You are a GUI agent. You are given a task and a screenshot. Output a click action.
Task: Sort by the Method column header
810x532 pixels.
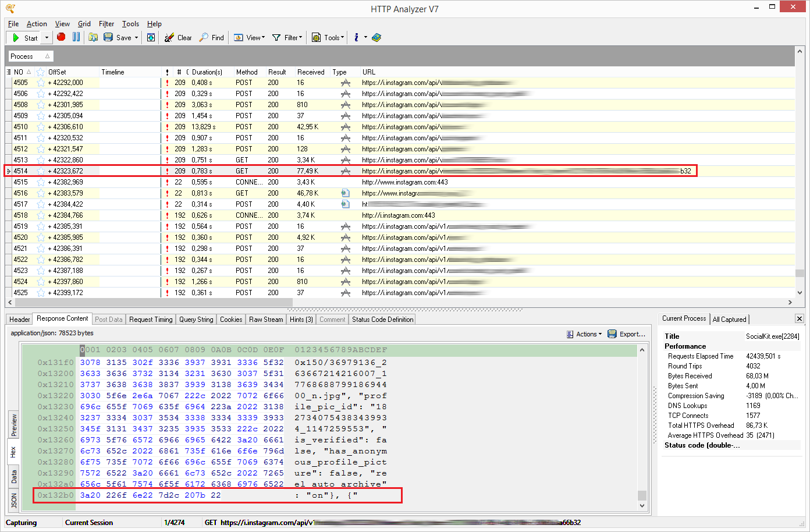[247, 72]
